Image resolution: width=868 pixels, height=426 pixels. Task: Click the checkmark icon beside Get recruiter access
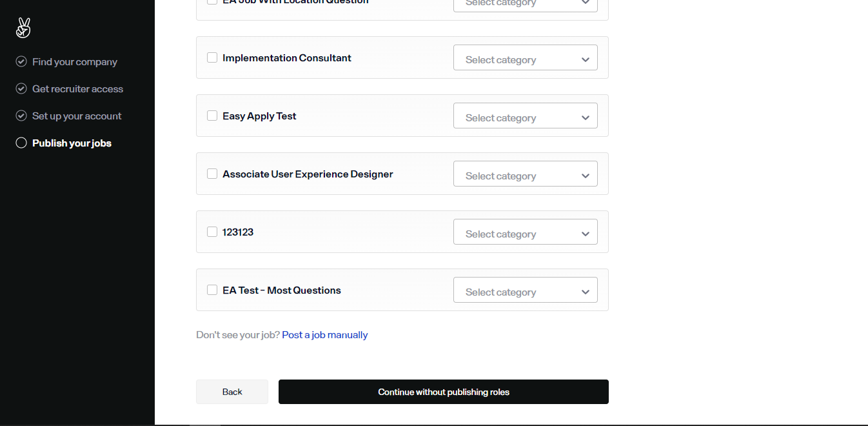point(21,89)
